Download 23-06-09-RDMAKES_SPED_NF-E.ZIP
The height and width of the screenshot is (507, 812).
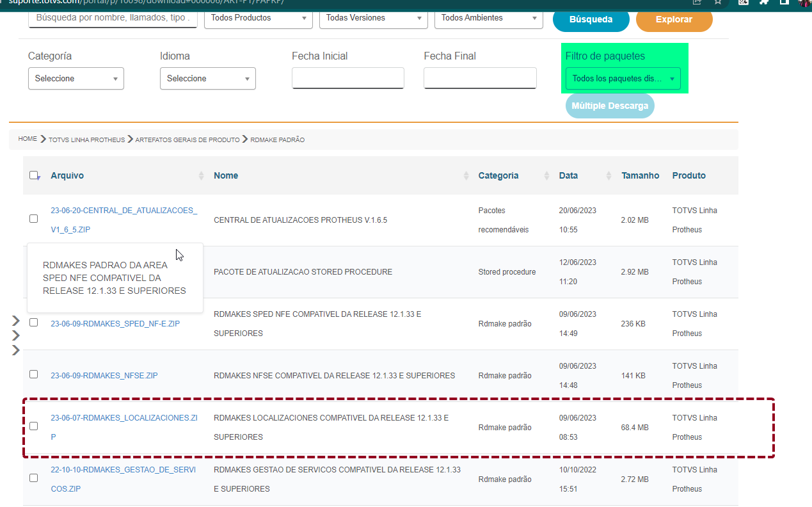115,324
